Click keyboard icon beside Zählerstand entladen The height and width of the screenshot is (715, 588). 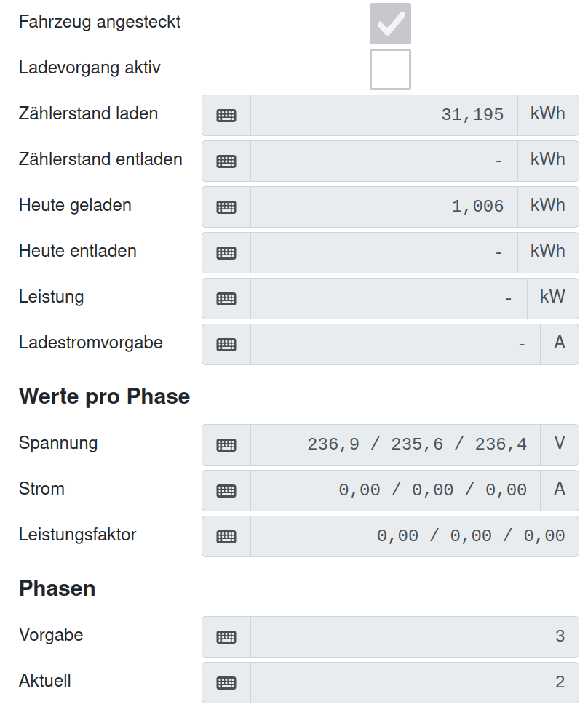pyautogui.click(x=226, y=161)
